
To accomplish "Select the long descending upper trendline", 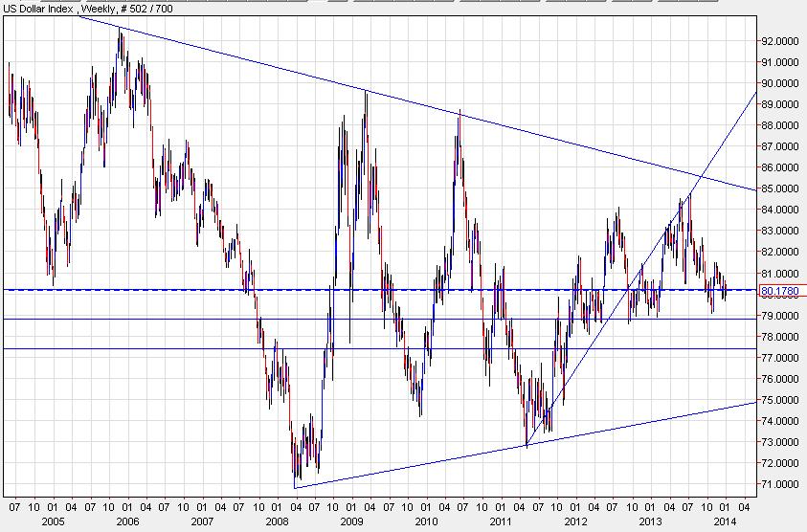I will tap(416, 103).
